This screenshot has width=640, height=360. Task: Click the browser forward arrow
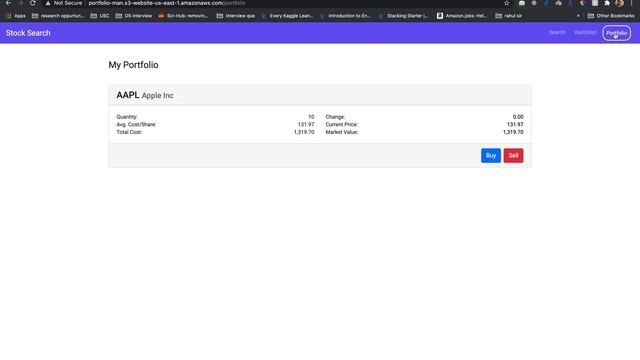(x=20, y=3)
